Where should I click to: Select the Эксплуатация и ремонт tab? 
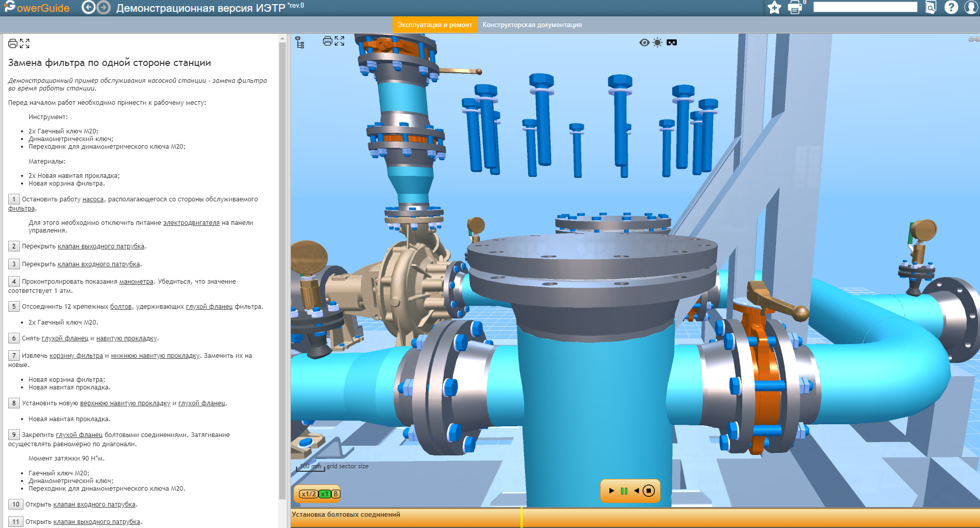(435, 25)
